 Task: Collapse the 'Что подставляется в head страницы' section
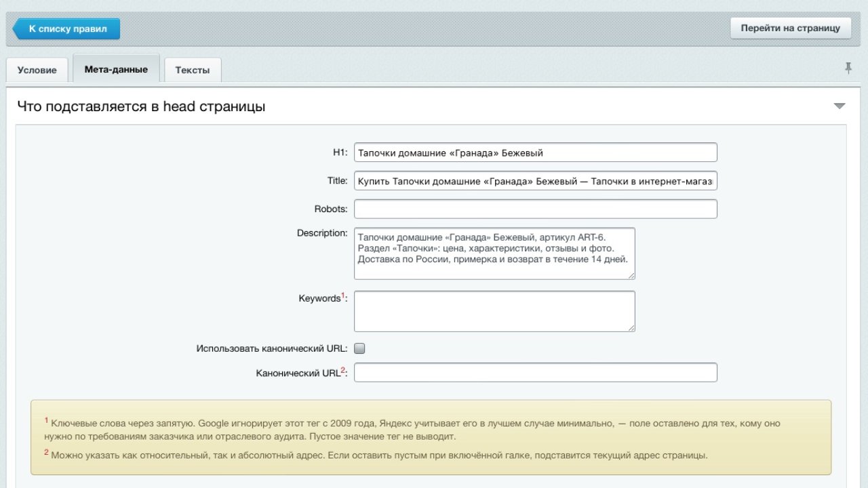pyautogui.click(x=840, y=106)
